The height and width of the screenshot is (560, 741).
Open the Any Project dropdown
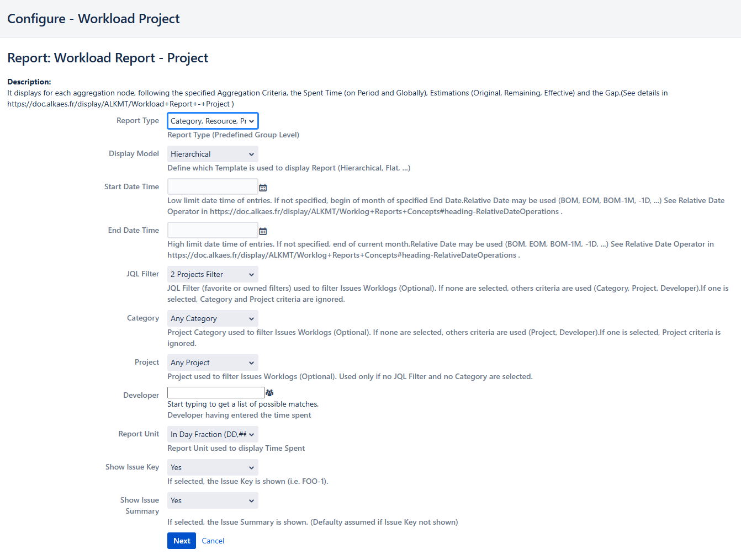click(213, 362)
